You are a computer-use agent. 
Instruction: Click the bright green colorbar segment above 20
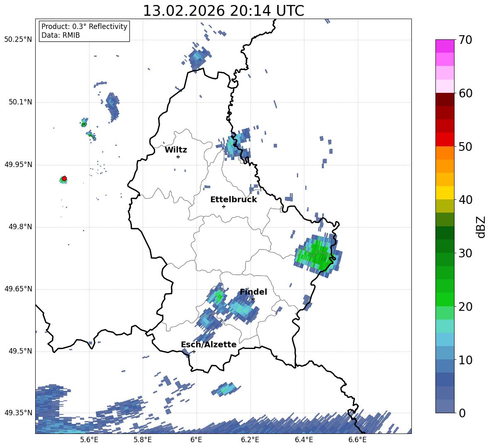(445, 299)
